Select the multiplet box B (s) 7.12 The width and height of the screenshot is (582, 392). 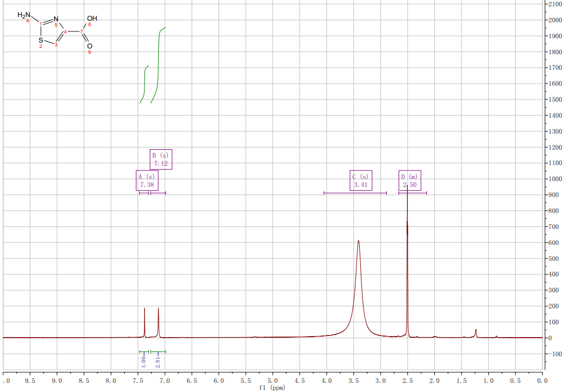160,159
